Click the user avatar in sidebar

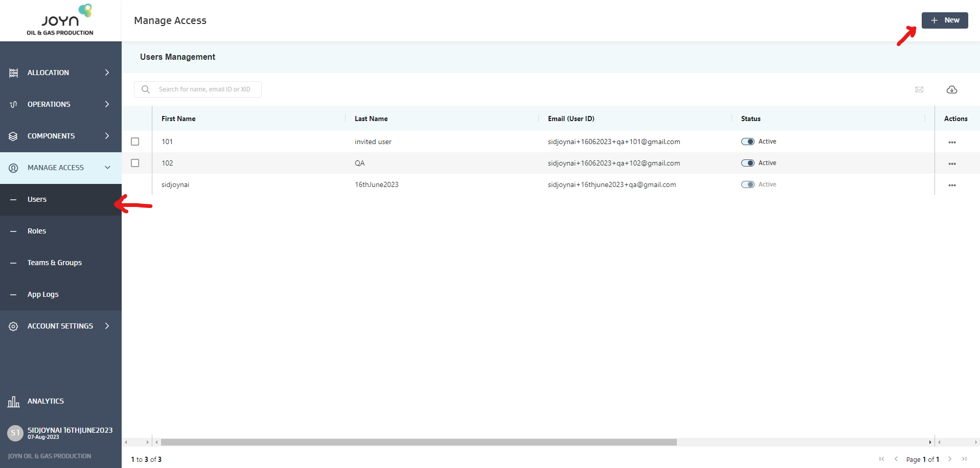pyautogui.click(x=15, y=433)
